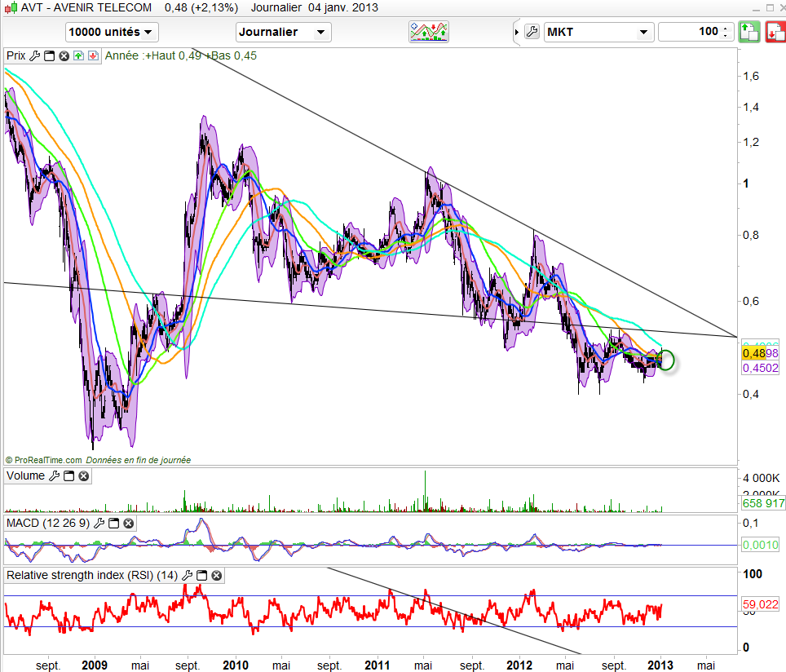Click the green circle marker at latest price
Screen dimensions: 786x672
(665, 360)
